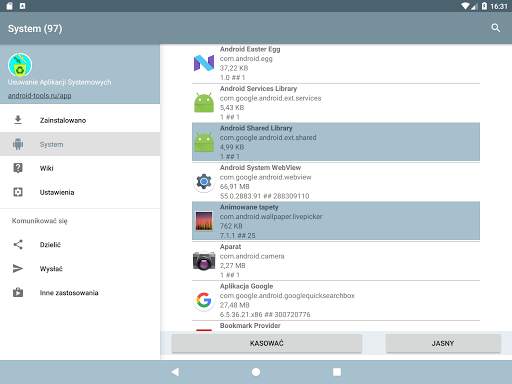
Task: Click the Animowane tapety wallpaper icon
Action: click(x=204, y=221)
